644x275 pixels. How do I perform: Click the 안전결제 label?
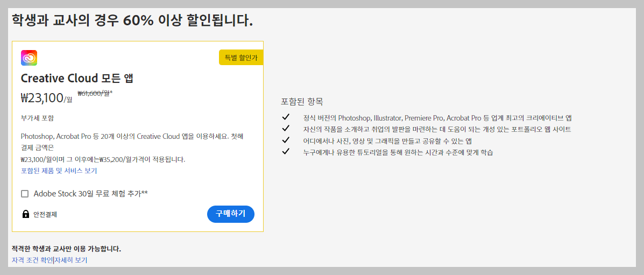[45, 214]
